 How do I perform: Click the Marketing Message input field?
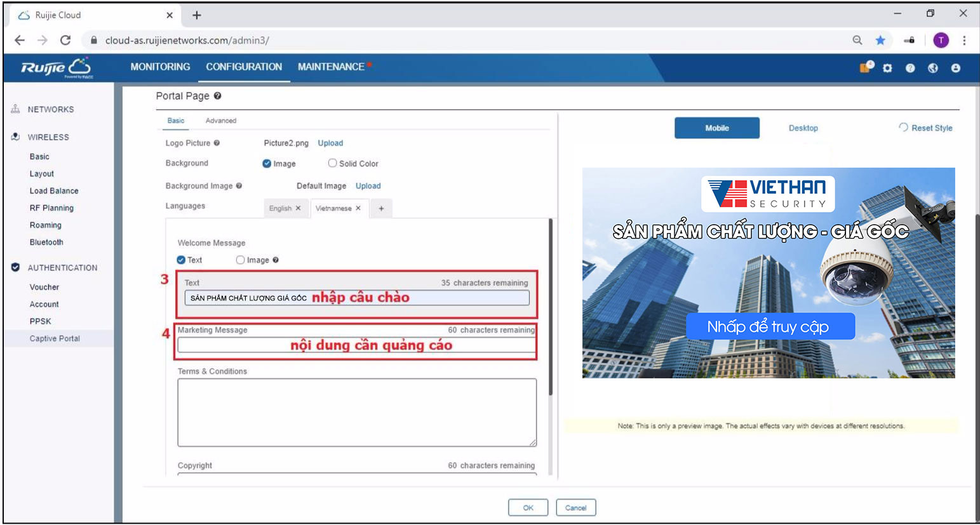356,345
